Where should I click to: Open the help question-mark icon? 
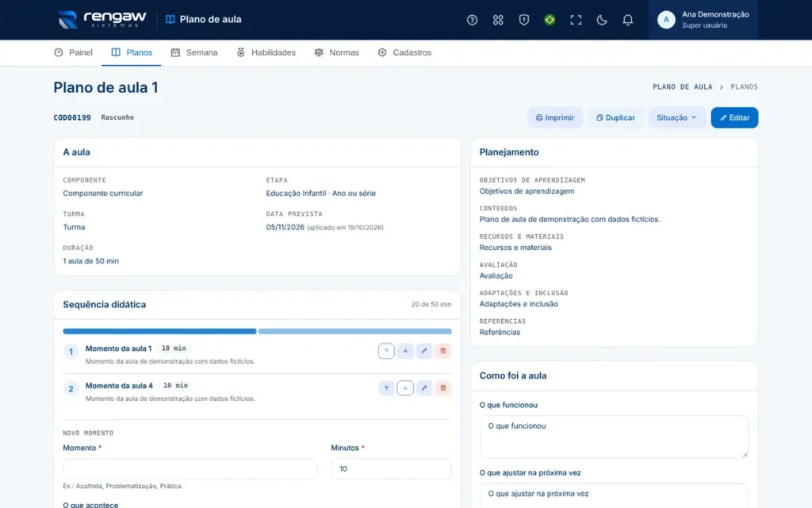tap(472, 20)
